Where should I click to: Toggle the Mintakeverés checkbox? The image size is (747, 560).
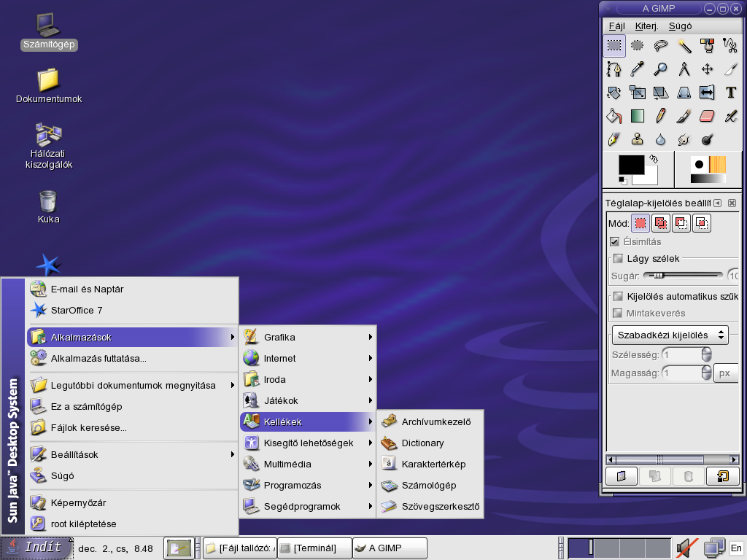618,313
